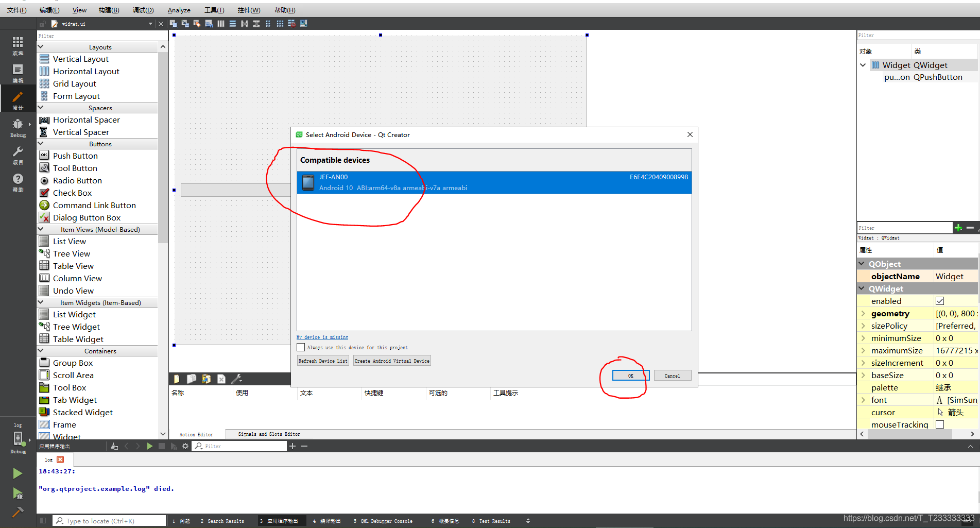Click the Type to locate search field
Image resolution: width=980 pixels, height=528 pixels.
point(109,521)
